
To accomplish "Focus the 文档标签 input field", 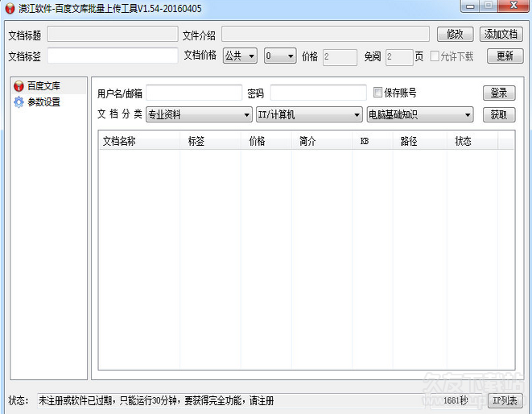I will click(x=113, y=56).
